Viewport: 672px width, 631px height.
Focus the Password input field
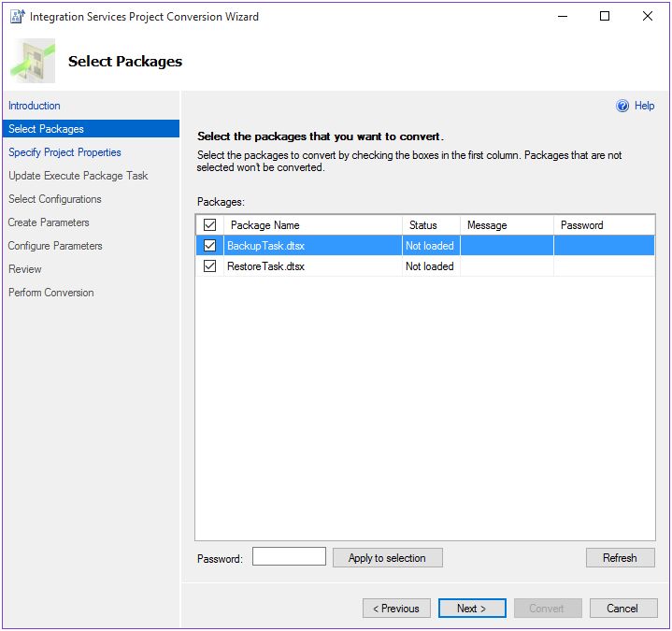click(289, 556)
